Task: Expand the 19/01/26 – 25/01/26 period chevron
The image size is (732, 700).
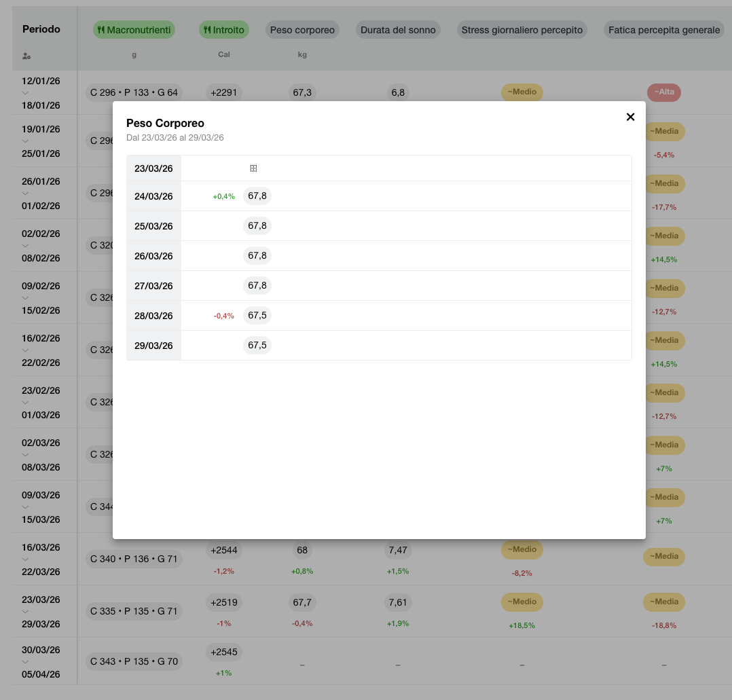Action: tap(25, 141)
